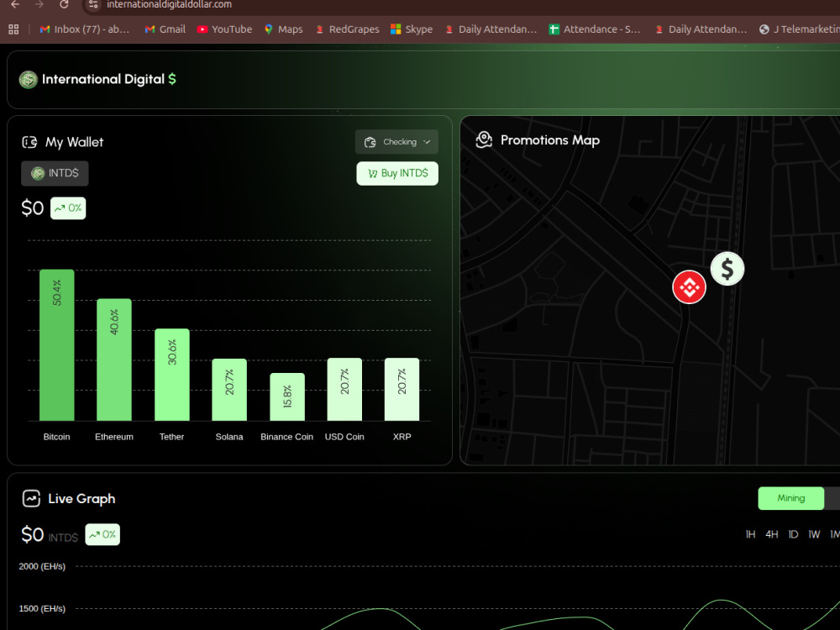Image resolution: width=840 pixels, height=630 pixels.
Task: Open the Attendance - S... sheets bookmark
Action: click(x=595, y=29)
